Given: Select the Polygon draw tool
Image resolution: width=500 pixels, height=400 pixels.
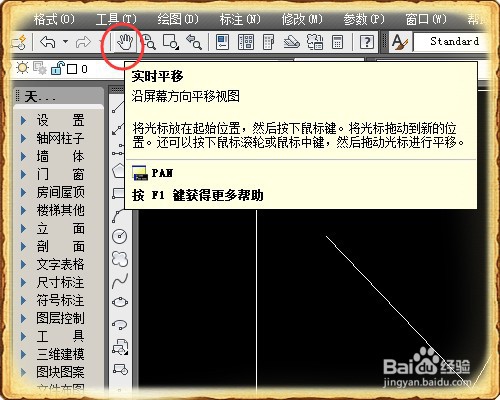Looking at the screenshot, I should (x=119, y=171).
